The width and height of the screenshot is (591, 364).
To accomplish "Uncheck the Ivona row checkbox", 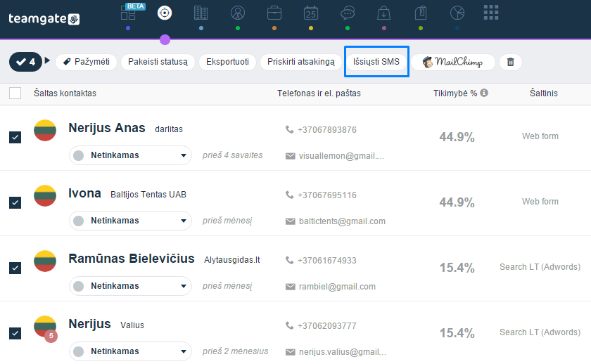I will tap(15, 202).
